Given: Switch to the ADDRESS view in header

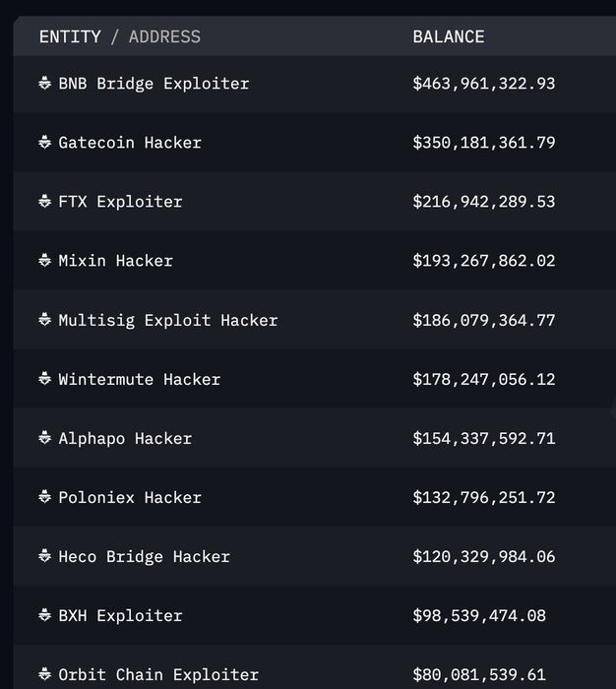Looking at the screenshot, I should 164,37.
